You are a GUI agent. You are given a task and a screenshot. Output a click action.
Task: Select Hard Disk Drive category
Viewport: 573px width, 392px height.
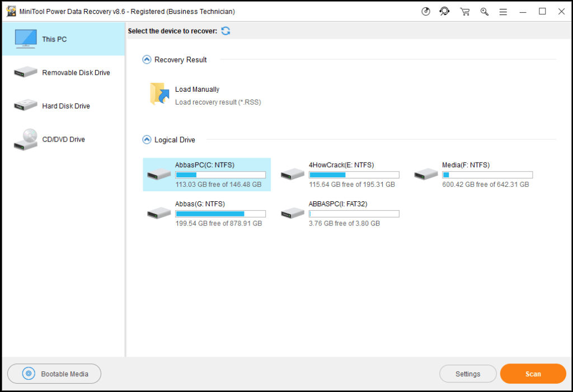64,106
